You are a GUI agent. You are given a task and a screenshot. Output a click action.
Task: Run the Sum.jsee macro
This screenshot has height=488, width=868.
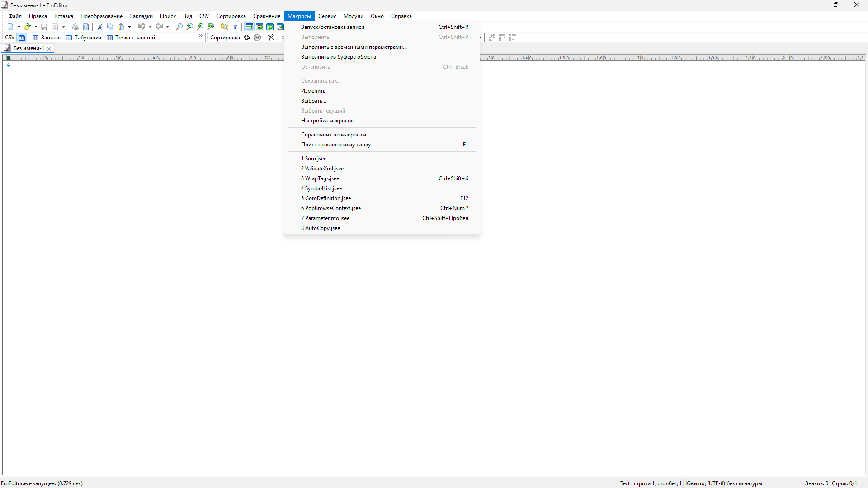(x=382, y=159)
